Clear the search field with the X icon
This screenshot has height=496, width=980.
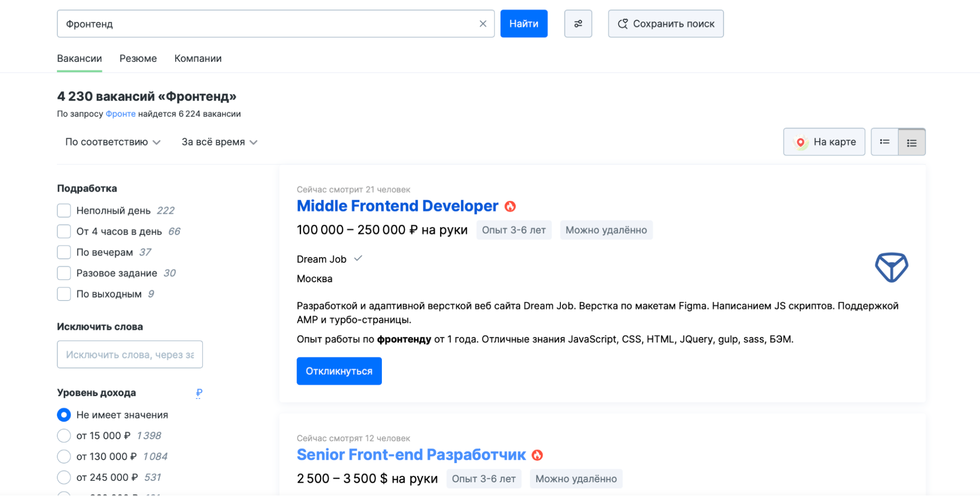[482, 24]
